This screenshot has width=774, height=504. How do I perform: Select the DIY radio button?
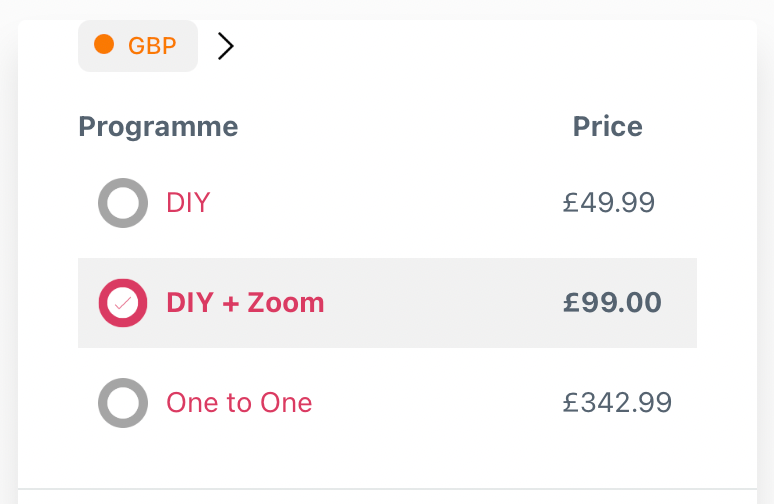click(x=123, y=203)
